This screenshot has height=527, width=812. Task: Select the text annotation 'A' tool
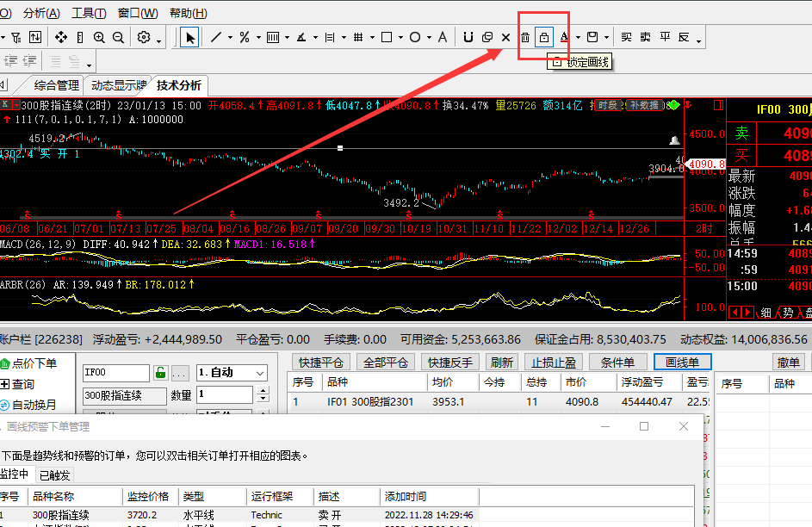point(443,37)
